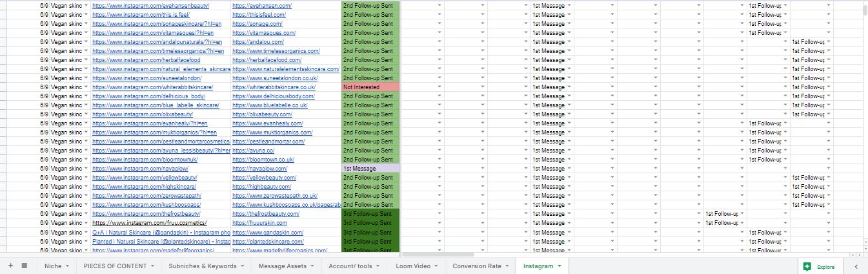
Task: Select 2nd Follow-up Sent cell for evehansenbeauty
Action: pos(370,6)
